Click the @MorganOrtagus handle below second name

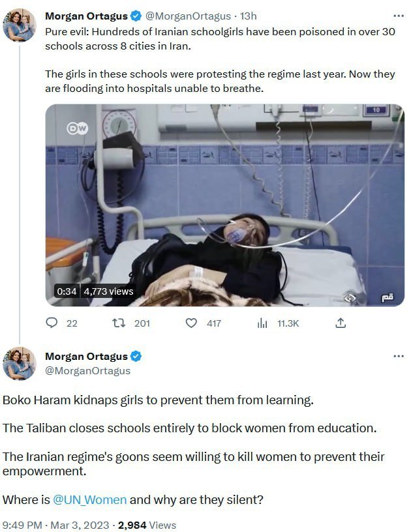(87, 370)
